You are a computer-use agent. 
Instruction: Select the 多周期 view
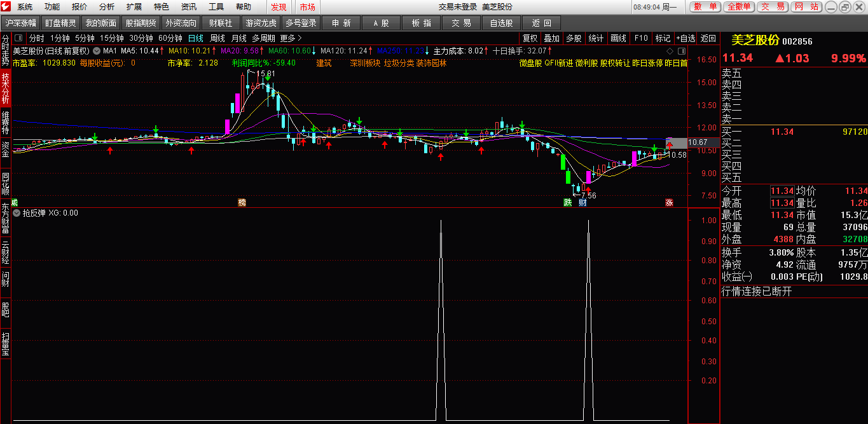264,38
